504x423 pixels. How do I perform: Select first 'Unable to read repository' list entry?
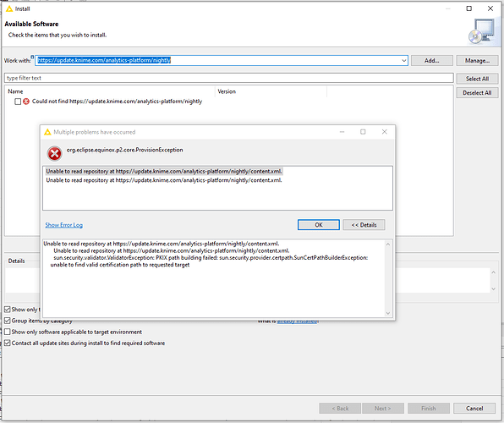(x=164, y=172)
